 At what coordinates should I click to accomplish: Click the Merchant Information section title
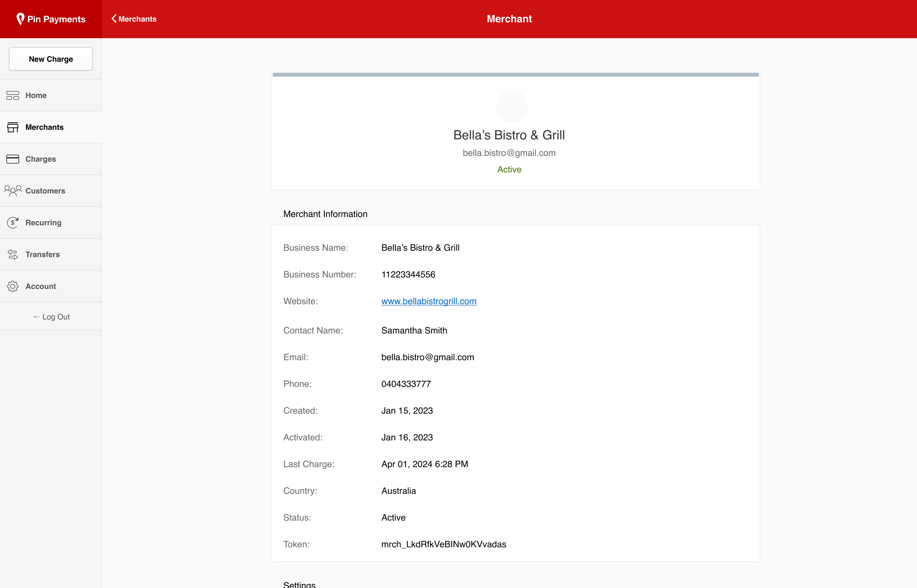coord(325,214)
